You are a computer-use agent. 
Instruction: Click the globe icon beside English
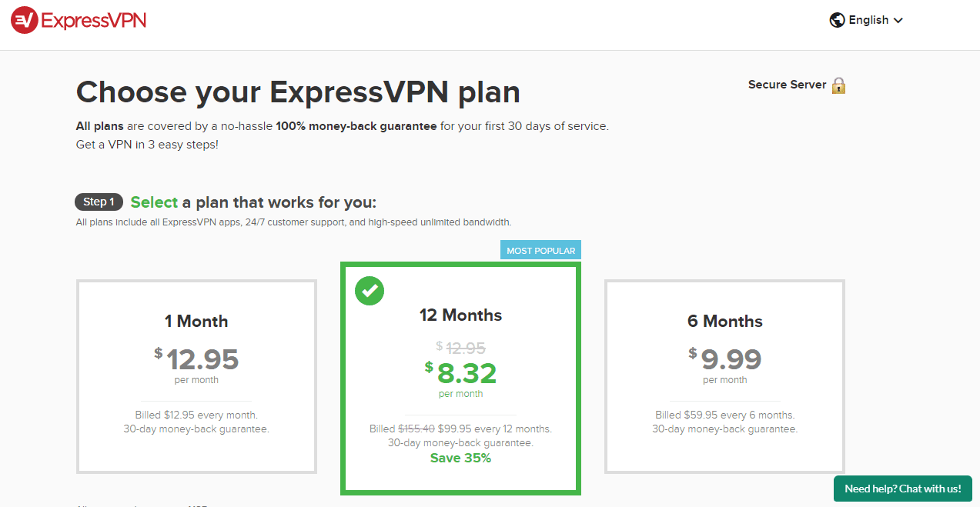(838, 19)
